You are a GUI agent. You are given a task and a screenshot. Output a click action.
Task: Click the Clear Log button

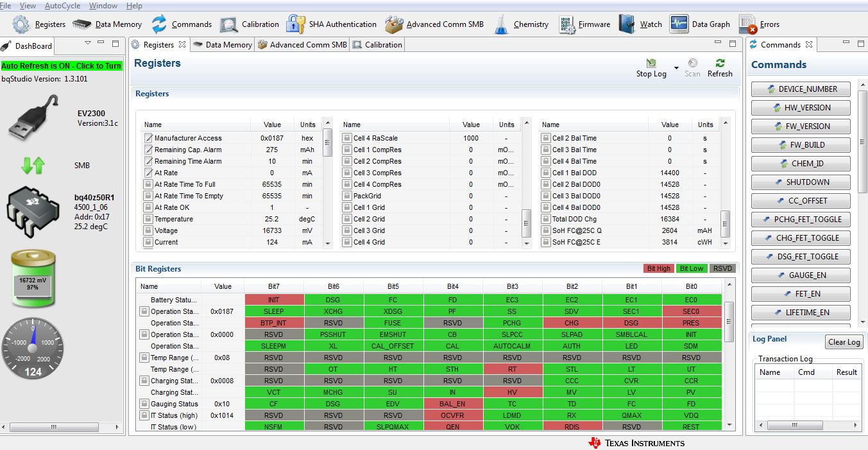[x=844, y=342]
